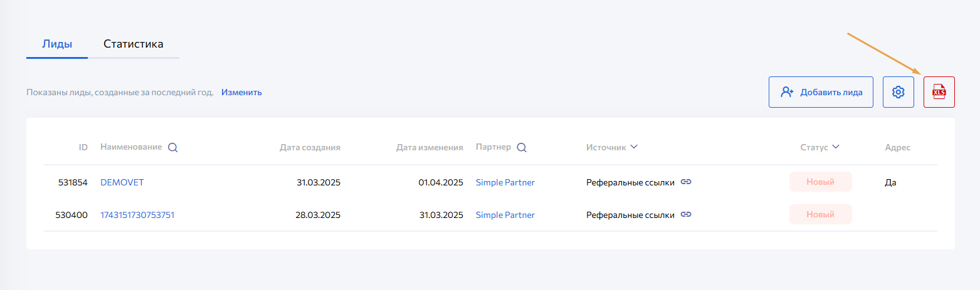980x290 pixels.
Task: Click the link icon in the 530400 row
Action: [x=686, y=215]
